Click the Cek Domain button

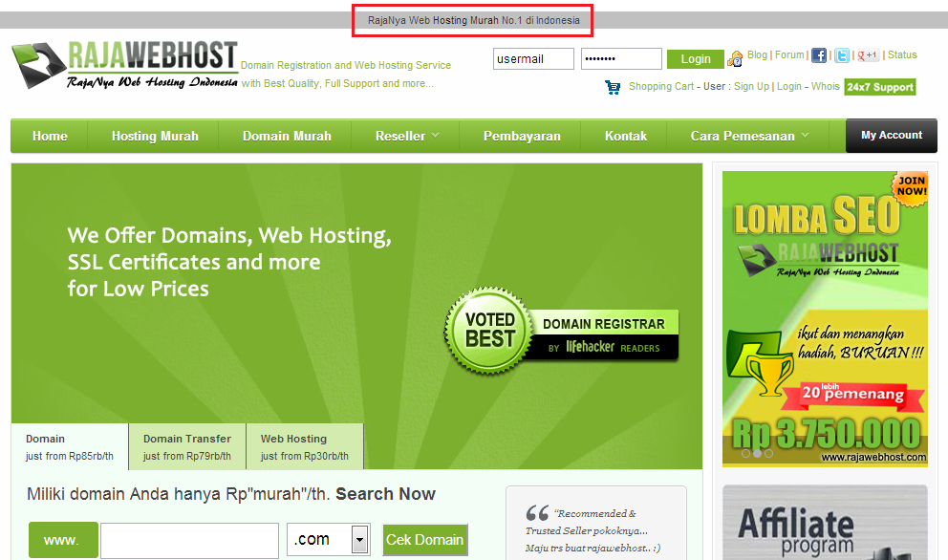pos(425,539)
